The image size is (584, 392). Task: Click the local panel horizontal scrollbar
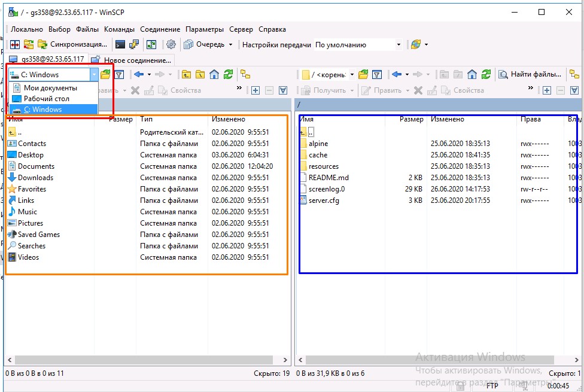[144, 360]
